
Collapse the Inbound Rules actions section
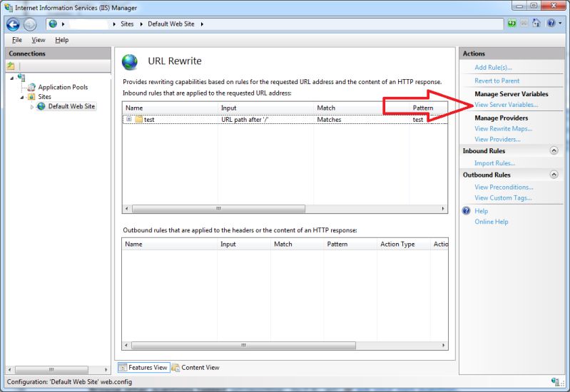pos(554,150)
